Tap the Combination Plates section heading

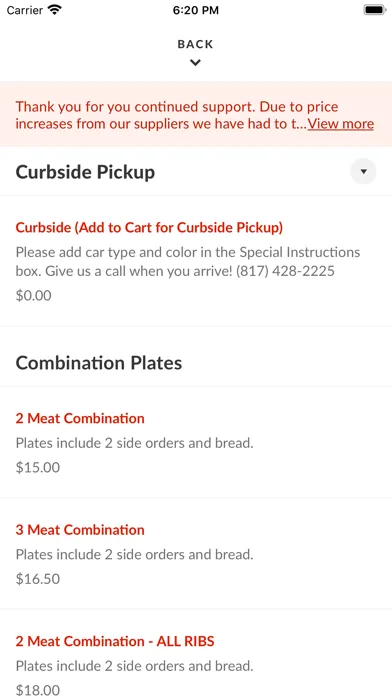tap(99, 363)
